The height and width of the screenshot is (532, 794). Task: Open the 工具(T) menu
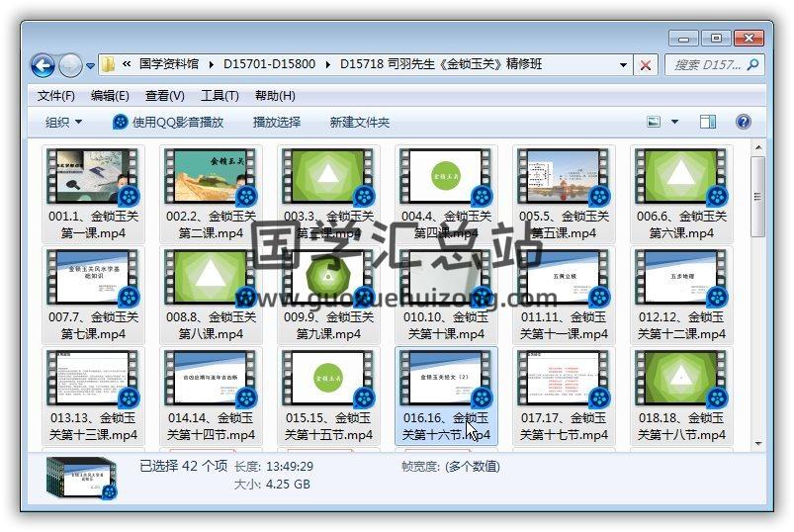220,96
